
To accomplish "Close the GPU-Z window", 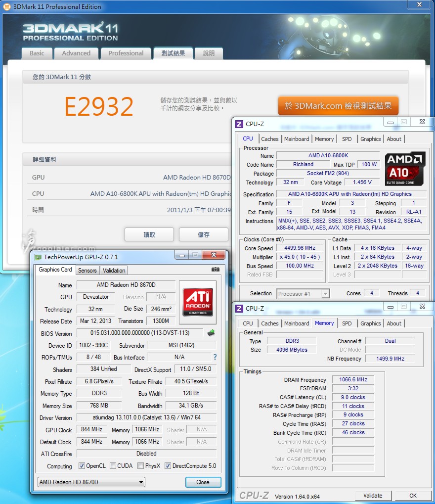I will pyautogui.click(x=214, y=255).
